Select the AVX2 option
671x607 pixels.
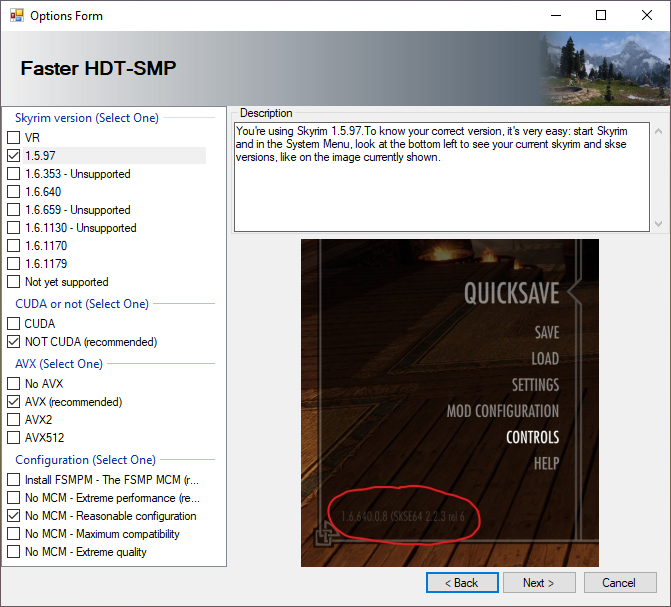[x=14, y=420]
